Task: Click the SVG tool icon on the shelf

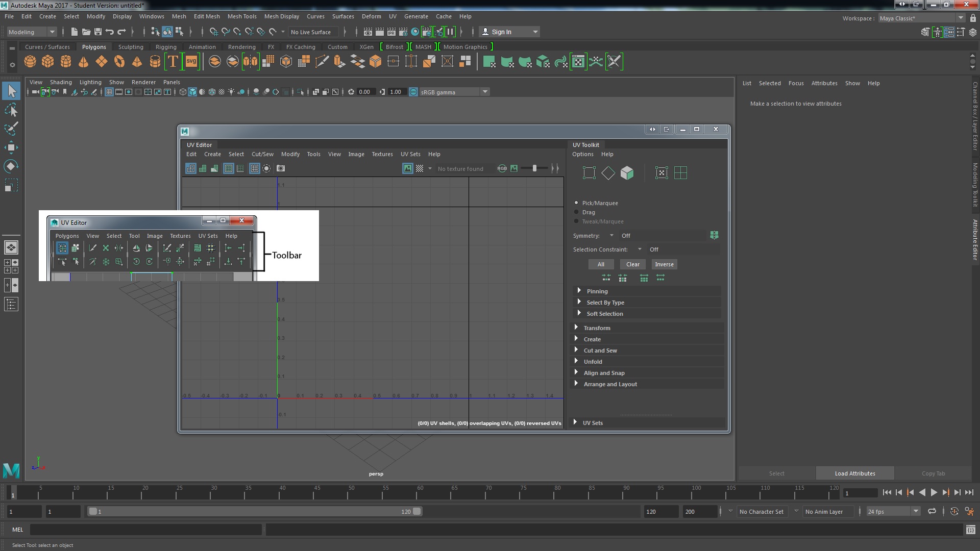Action: pos(191,61)
